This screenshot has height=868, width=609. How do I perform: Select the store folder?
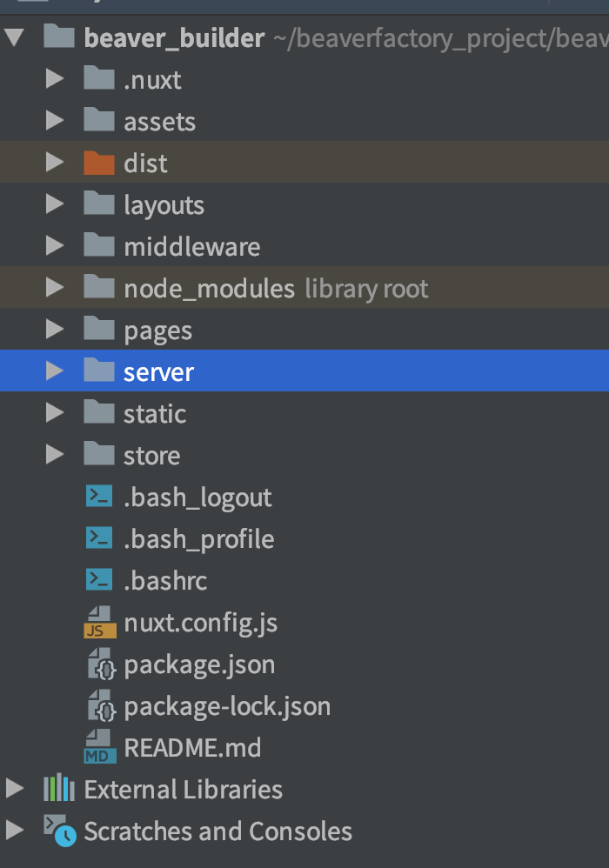tap(304, 455)
